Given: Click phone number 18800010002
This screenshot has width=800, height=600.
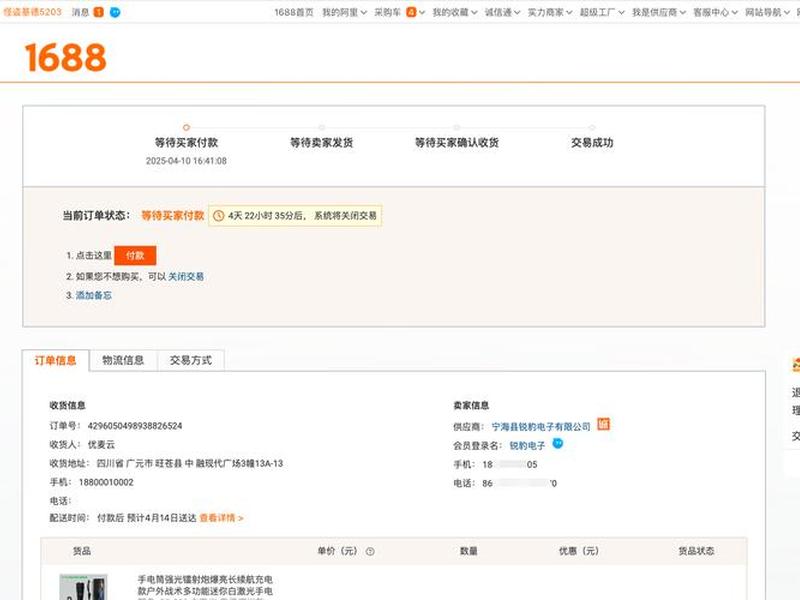Looking at the screenshot, I should (x=106, y=483).
